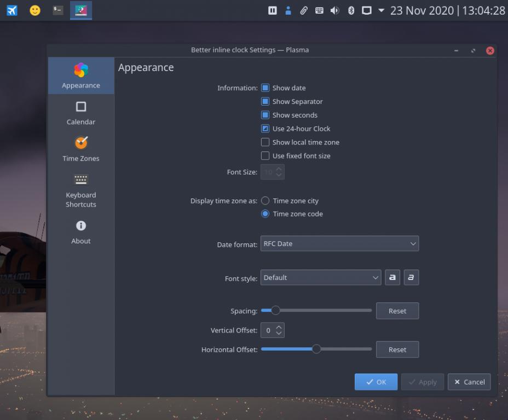Click the bold font style icon
The width and height of the screenshot is (508, 420).
coord(392,278)
